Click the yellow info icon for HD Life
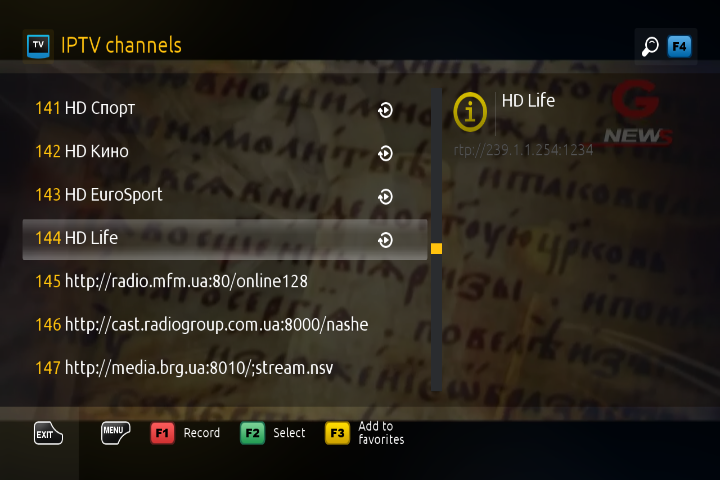The image size is (720, 480). click(x=470, y=112)
